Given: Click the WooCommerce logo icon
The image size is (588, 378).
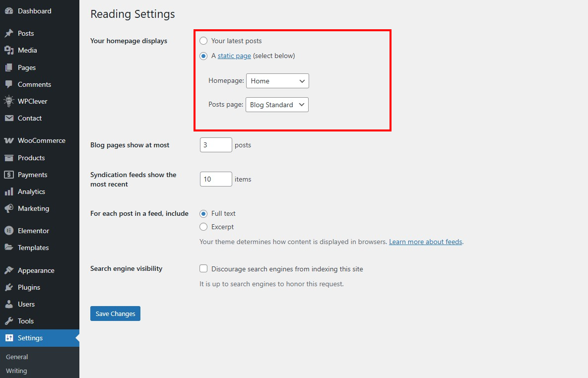Looking at the screenshot, I should coord(9,140).
